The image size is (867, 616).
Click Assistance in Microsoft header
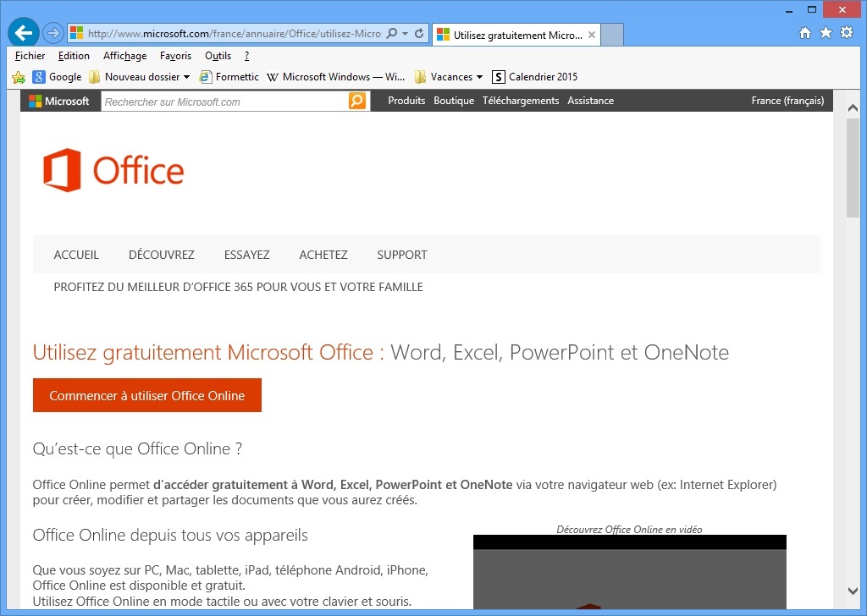590,101
